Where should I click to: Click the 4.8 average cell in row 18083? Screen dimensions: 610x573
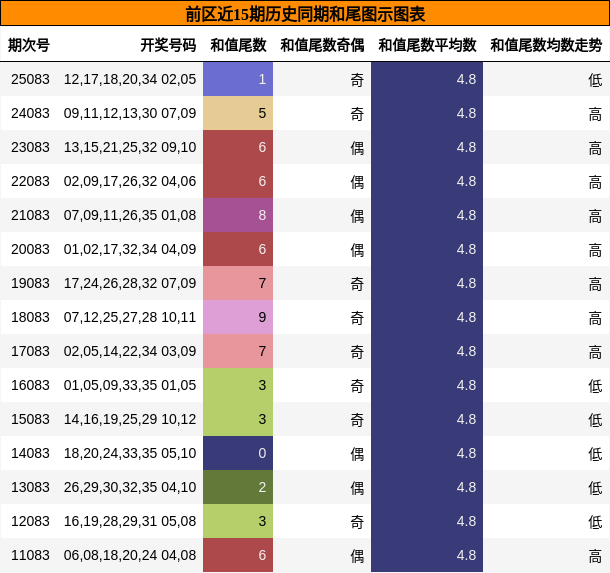point(427,317)
